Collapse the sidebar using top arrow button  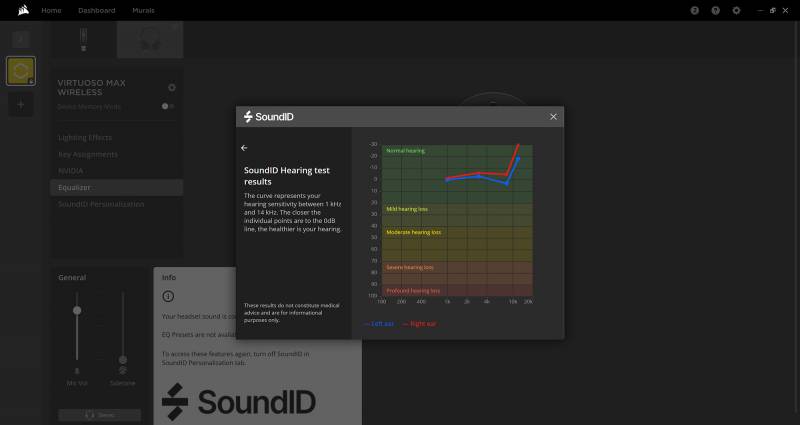(x=21, y=38)
